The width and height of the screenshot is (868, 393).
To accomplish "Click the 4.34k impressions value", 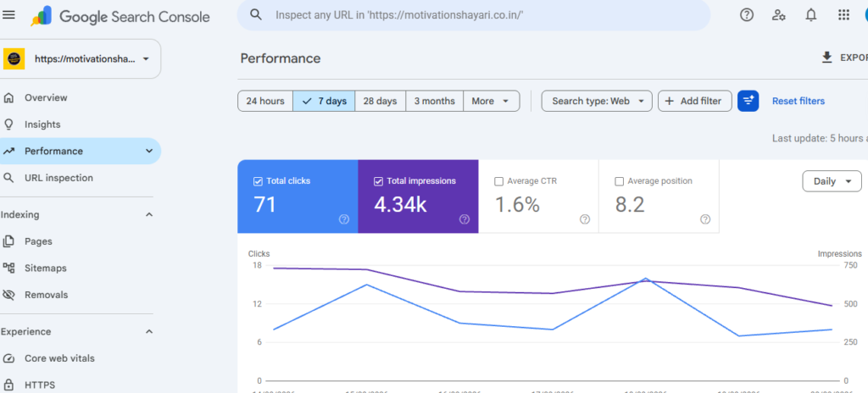I will (400, 204).
